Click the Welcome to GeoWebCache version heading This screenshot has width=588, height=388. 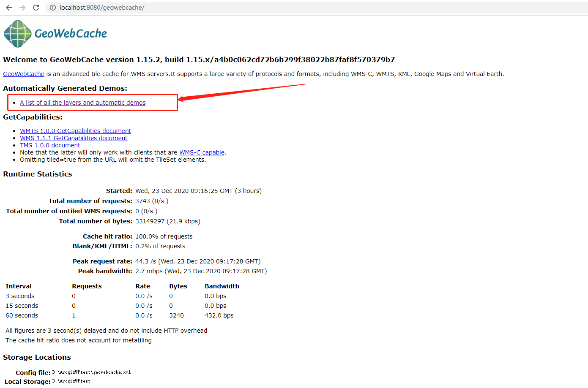pyautogui.click(x=199, y=60)
